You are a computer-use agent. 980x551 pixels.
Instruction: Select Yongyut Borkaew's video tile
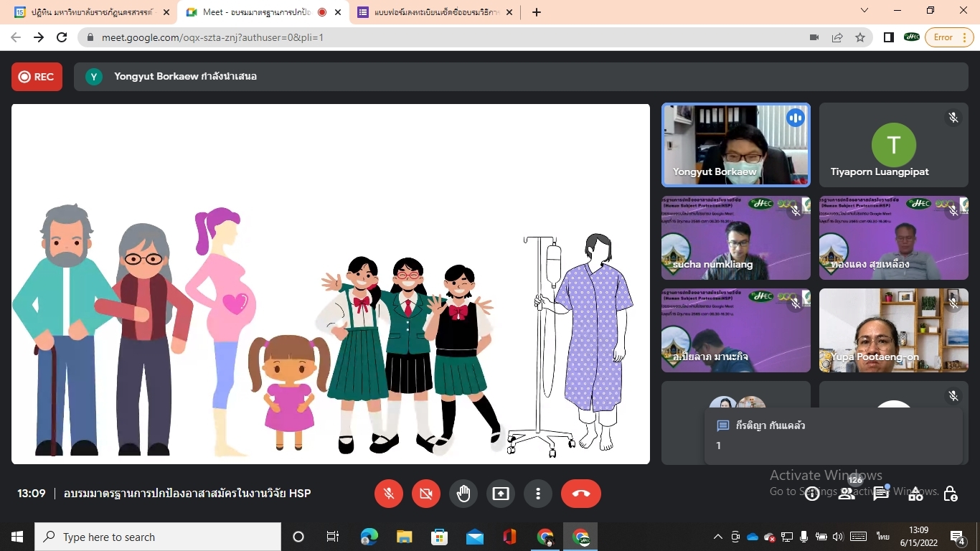pos(736,145)
